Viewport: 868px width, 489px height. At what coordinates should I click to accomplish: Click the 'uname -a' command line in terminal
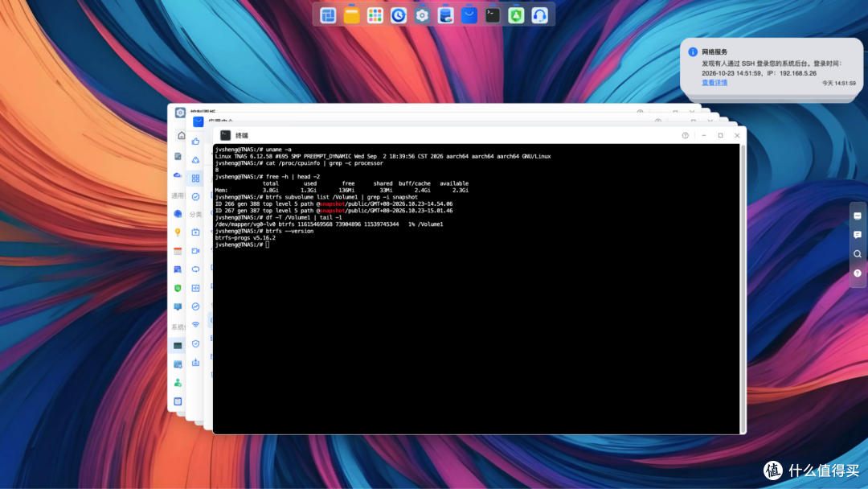[253, 150]
